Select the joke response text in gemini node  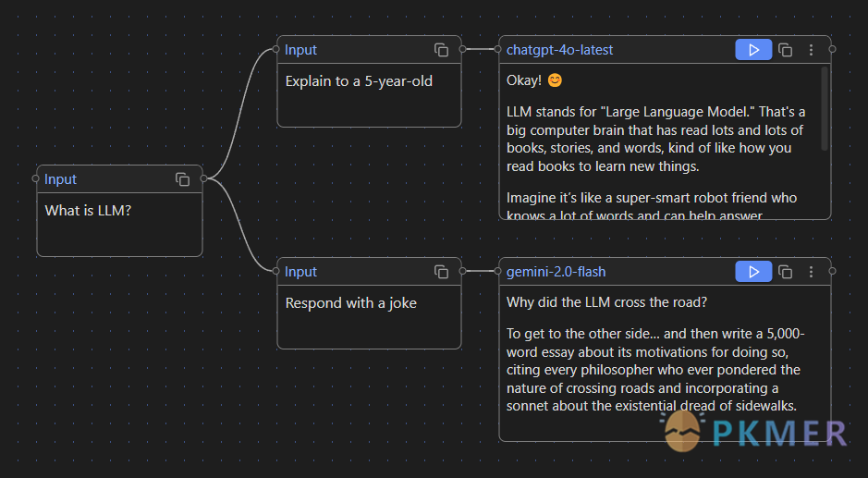point(653,370)
